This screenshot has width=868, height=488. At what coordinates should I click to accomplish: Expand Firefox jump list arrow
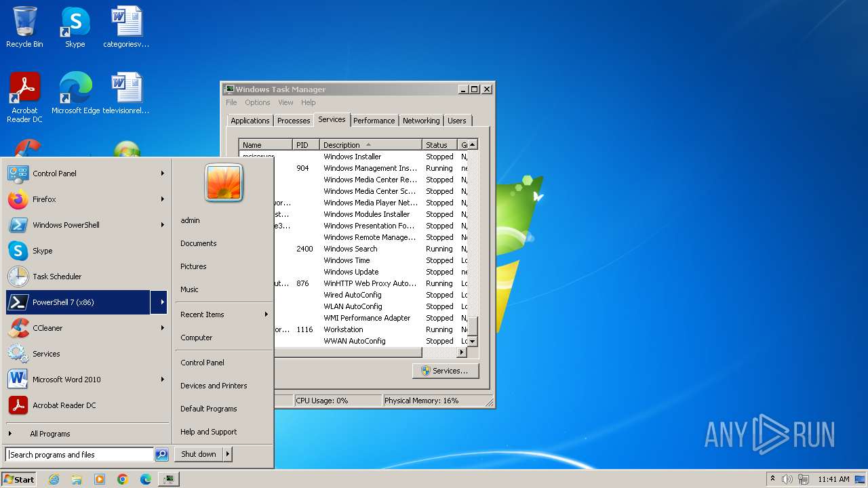click(163, 199)
